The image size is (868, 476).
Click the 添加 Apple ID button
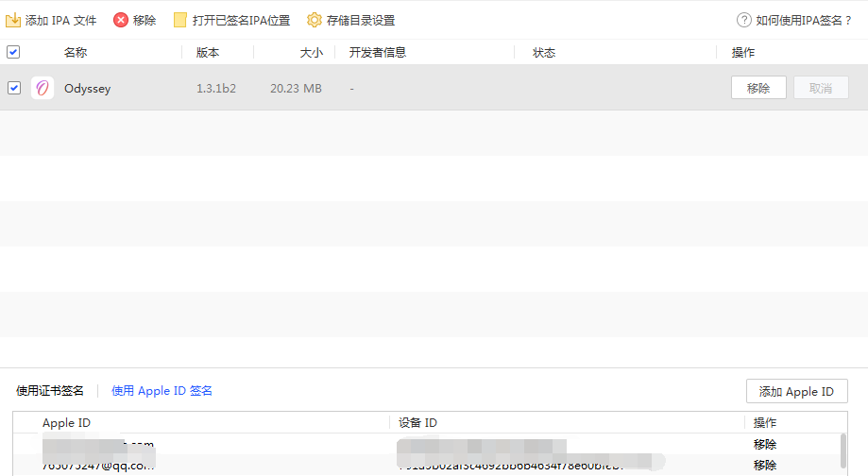[796, 391]
